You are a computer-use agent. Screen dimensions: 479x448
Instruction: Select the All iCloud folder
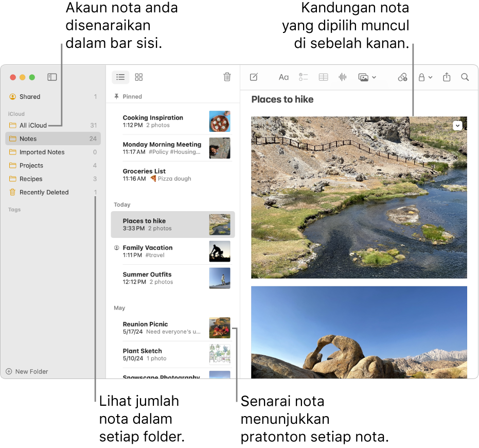pos(33,125)
